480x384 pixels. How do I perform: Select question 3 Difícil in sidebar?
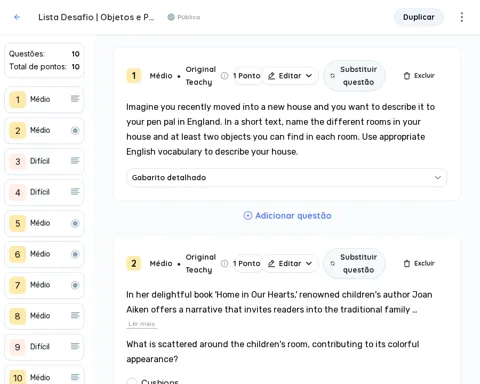44,161
